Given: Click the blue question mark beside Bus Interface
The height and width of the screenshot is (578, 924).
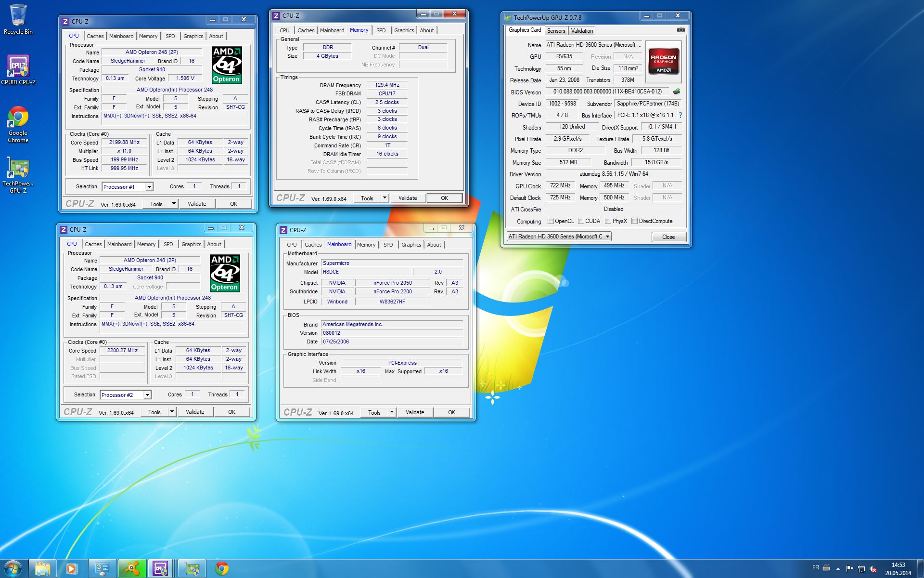Looking at the screenshot, I should click(680, 116).
